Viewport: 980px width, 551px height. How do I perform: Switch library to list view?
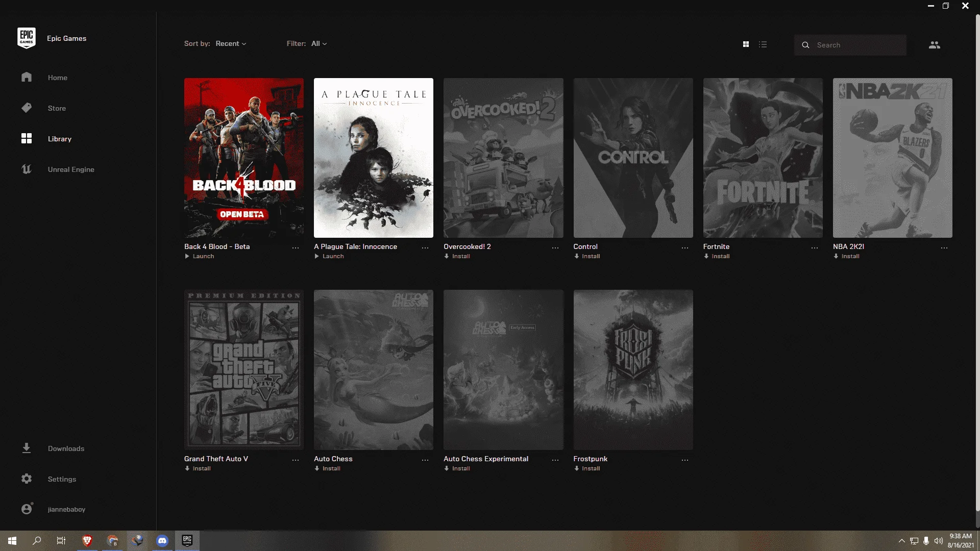[x=763, y=44]
